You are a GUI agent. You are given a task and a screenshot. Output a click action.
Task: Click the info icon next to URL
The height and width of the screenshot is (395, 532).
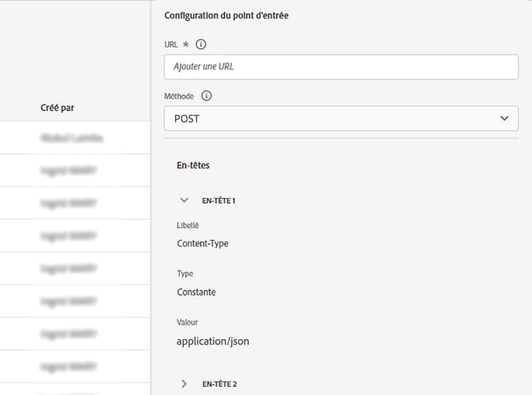[x=201, y=44]
